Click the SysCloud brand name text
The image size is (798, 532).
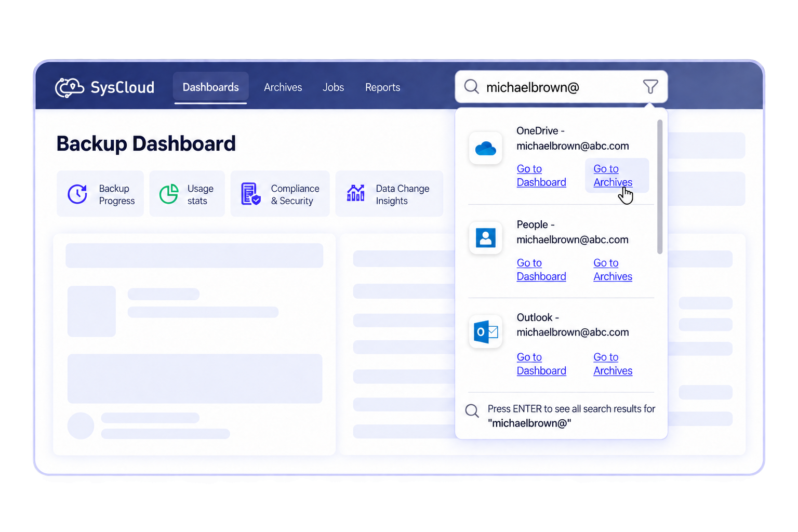[x=123, y=87]
